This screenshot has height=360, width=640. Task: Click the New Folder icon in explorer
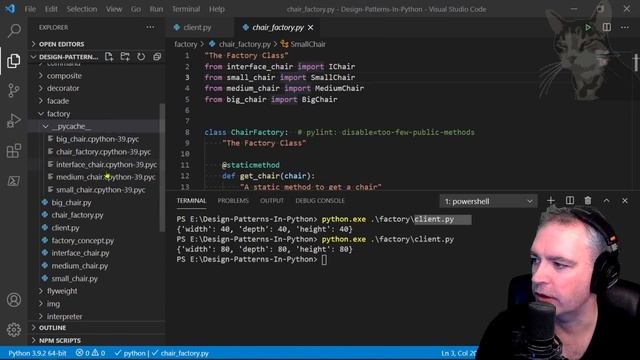click(x=125, y=57)
